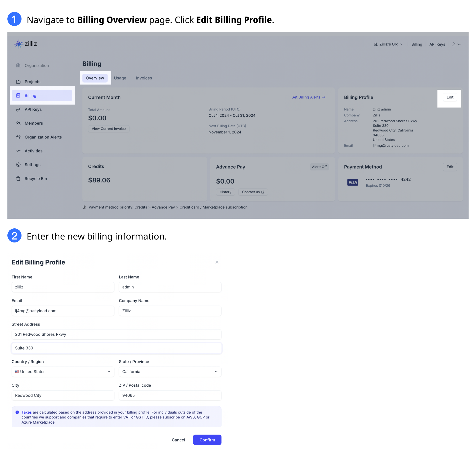Click the Zilliz logo
476x459 pixels.
coord(25,44)
